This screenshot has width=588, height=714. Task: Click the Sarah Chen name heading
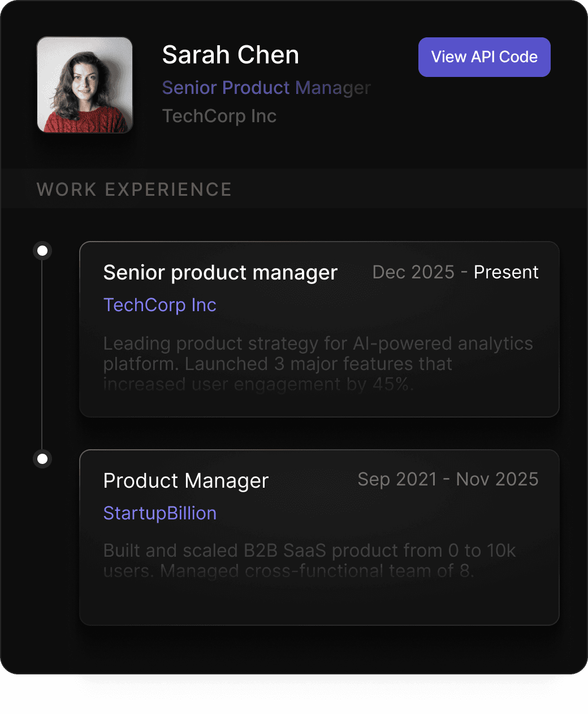click(x=230, y=55)
